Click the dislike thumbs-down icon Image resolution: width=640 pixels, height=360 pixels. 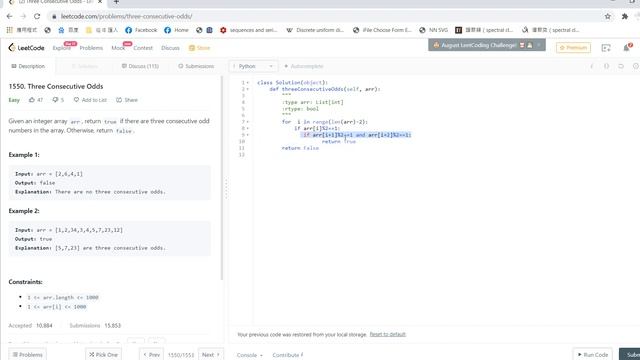click(55, 100)
